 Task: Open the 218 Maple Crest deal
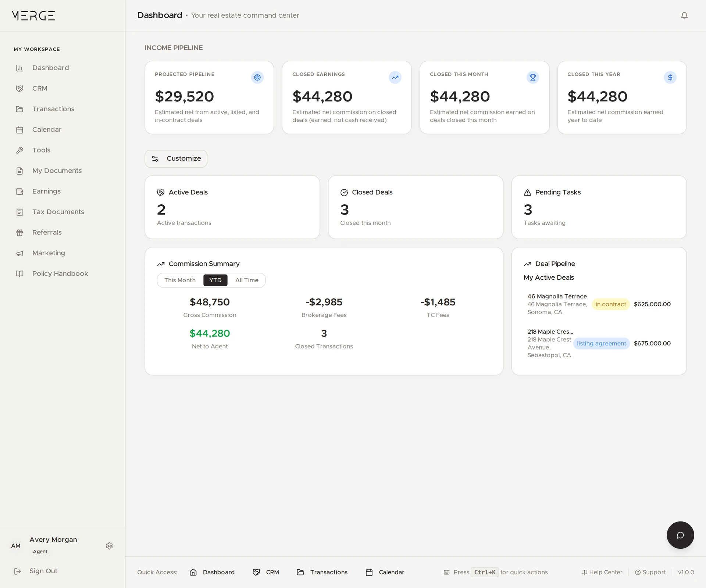coord(599,343)
